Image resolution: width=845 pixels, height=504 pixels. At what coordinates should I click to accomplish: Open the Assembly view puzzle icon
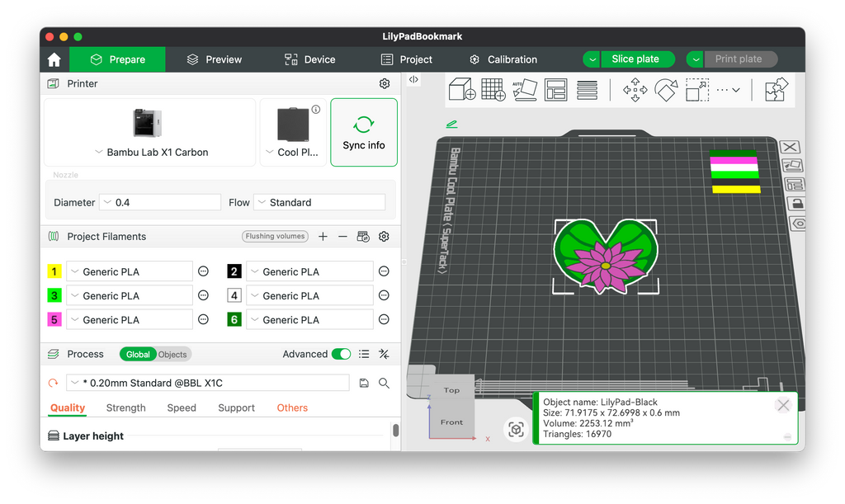pyautogui.click(x=777, y=89)
